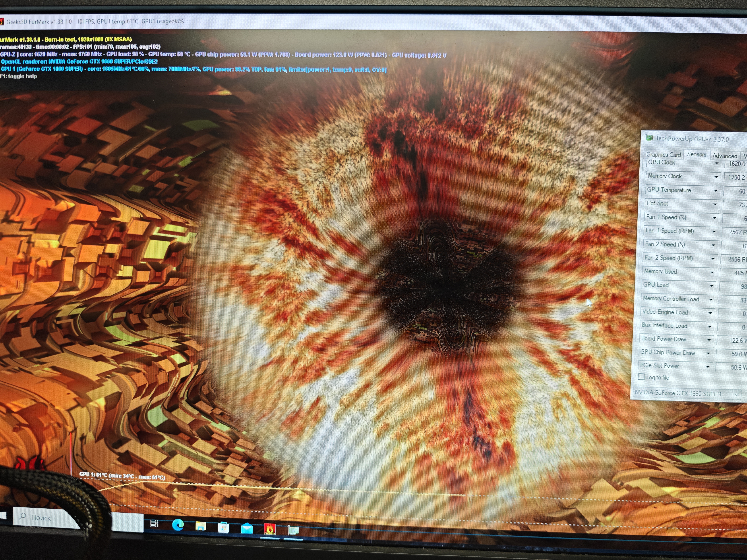Switch to the Graphics Card tab in GPU-Z
The width and height of the screenshot is (747, 560).
click(x=663, y=155)
